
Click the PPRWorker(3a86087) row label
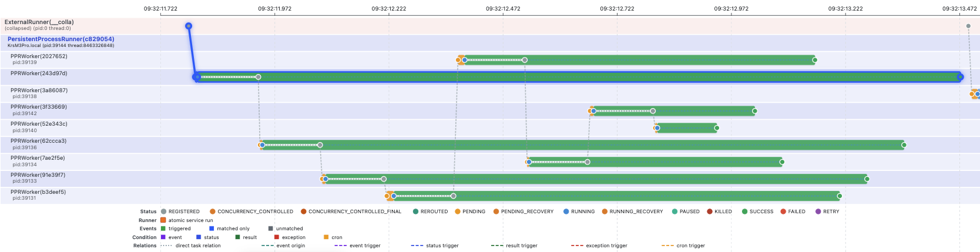39,90
